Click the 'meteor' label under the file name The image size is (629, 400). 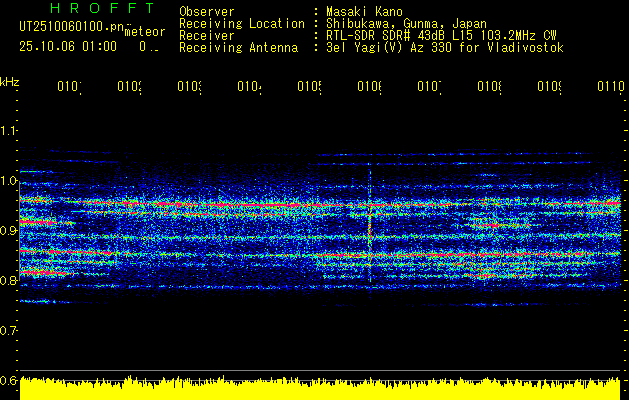click(145, 32)
